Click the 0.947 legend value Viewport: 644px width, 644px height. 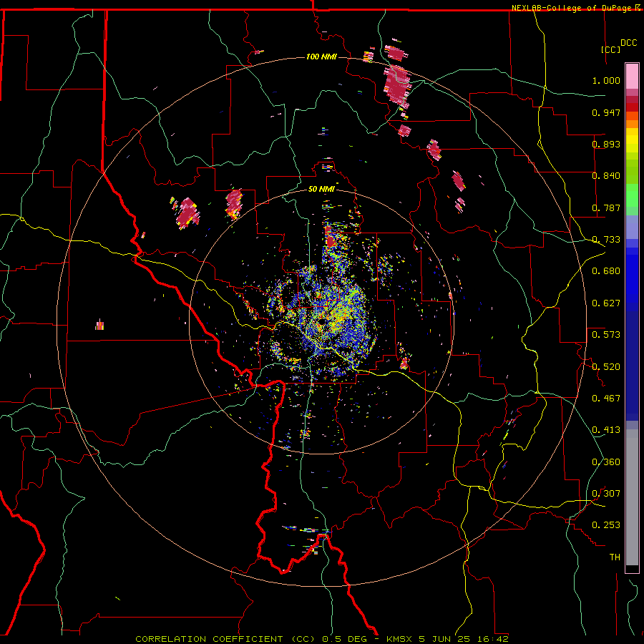point(606,112)
